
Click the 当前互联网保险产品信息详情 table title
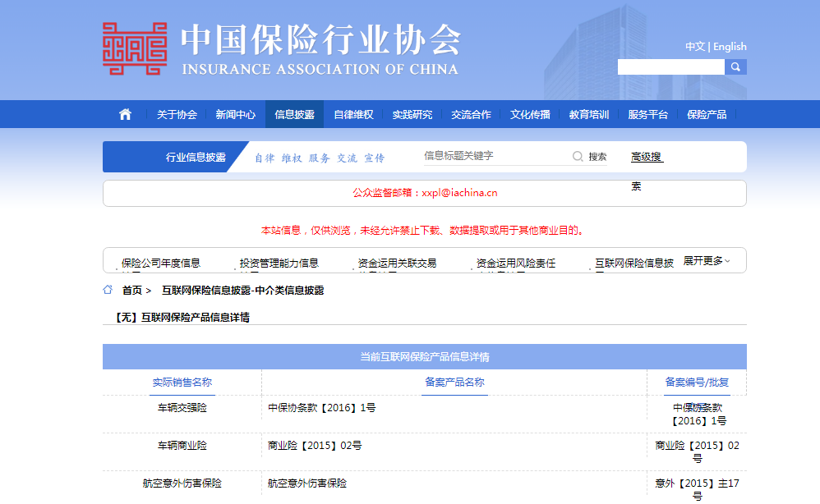(x=425, y=357)
